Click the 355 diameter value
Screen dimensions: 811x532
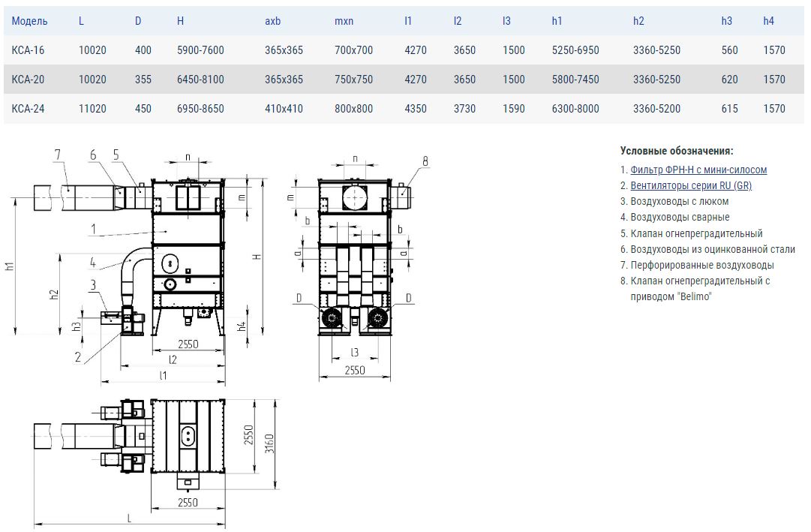click(x=143, y=80)
